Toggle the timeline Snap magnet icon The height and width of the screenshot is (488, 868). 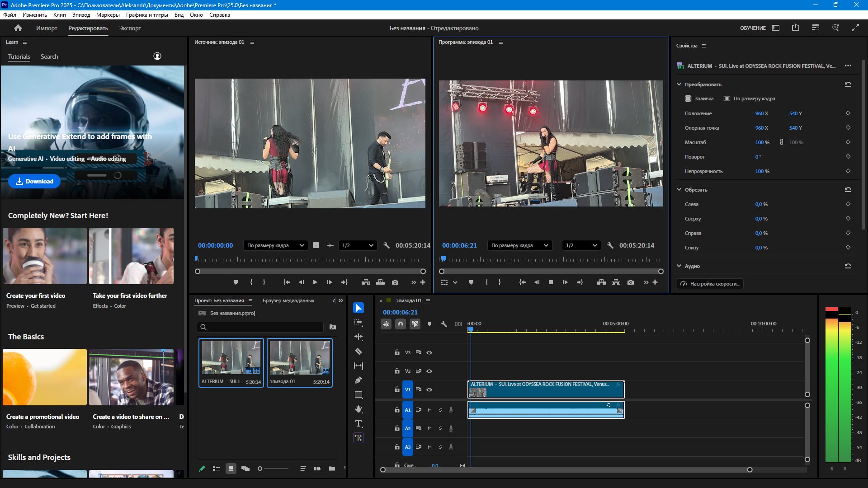tap(401, 324)
